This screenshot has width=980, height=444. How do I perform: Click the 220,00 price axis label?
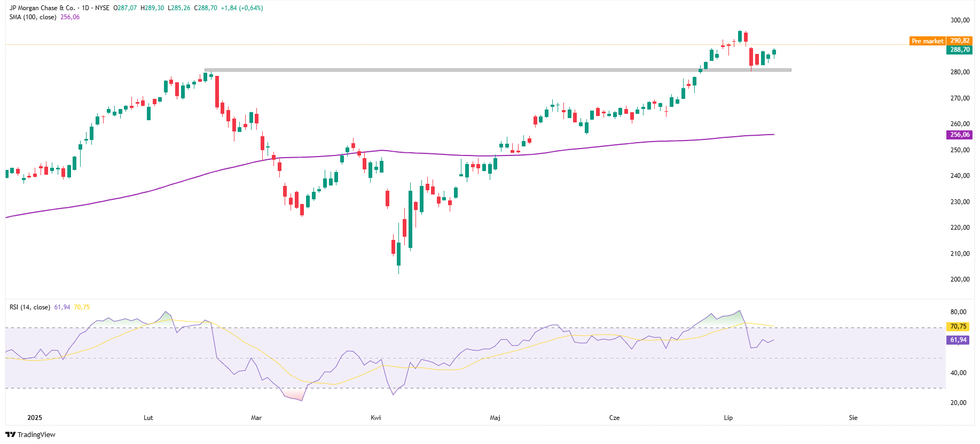(x=960, y=228)
